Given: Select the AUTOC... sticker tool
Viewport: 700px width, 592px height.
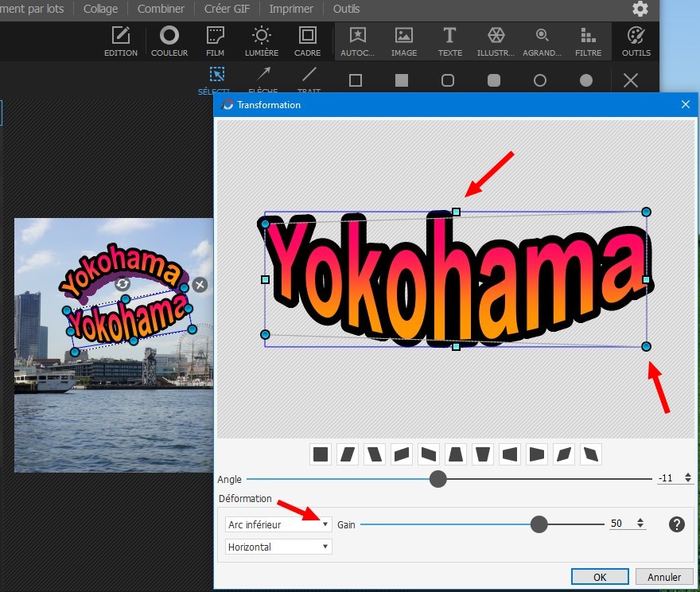Looking at the screenshot, I should pos(358,41).
